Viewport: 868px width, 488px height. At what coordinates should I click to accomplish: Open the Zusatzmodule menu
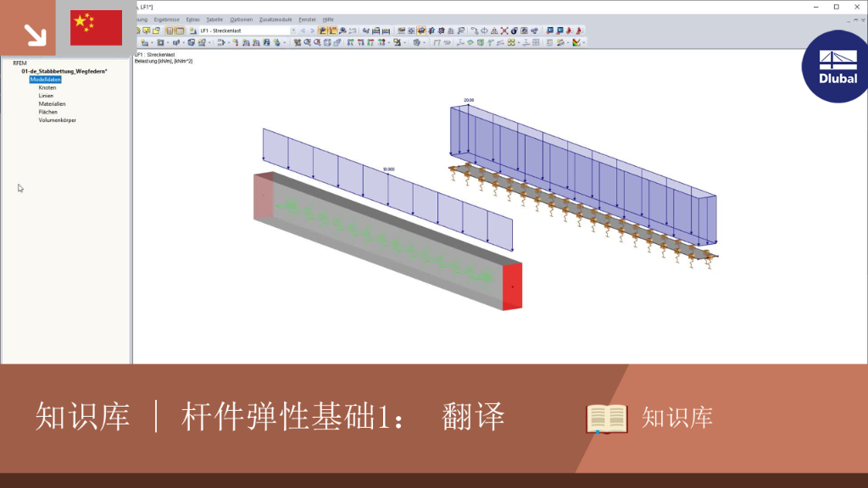[275, 19]
